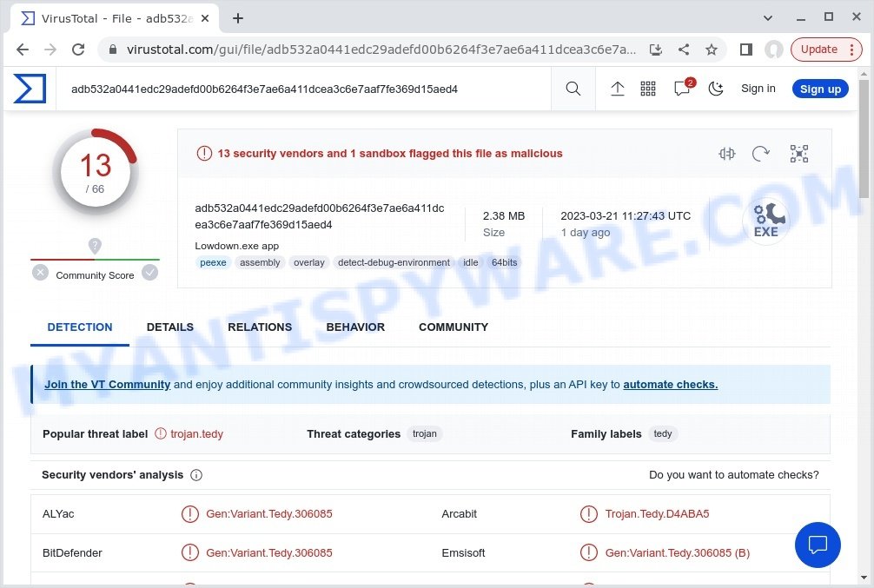This screenshot has width=874, height=588.
Task: Open a new browser tab
Action: (x=238, y=18)
